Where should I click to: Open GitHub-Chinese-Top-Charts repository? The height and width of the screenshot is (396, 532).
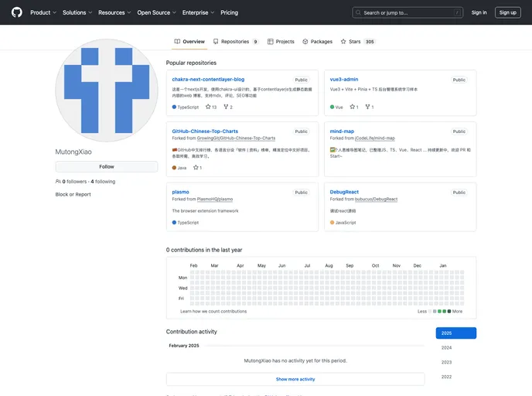pyautogui.click(x=205, y=131)
